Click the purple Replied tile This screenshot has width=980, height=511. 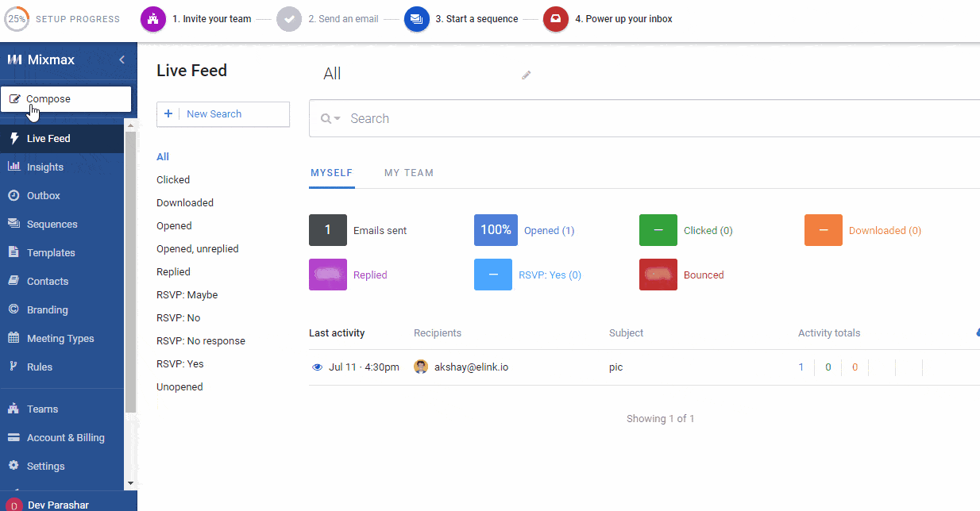328,275
